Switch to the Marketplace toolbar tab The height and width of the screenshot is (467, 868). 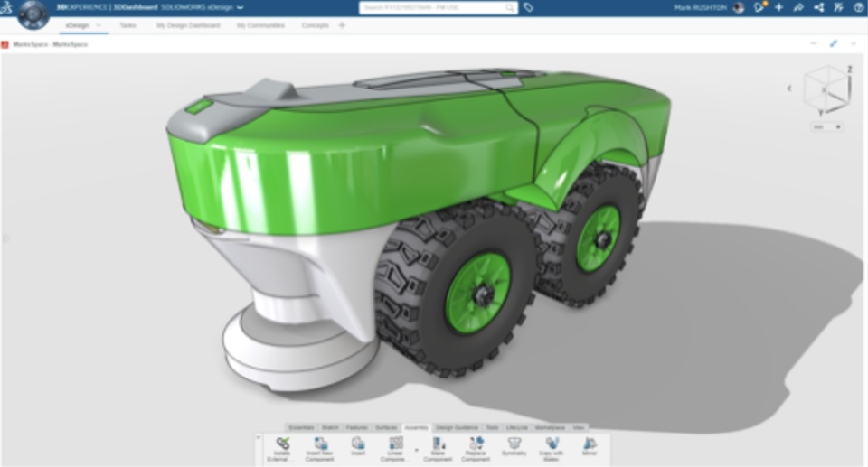[550, 428]
